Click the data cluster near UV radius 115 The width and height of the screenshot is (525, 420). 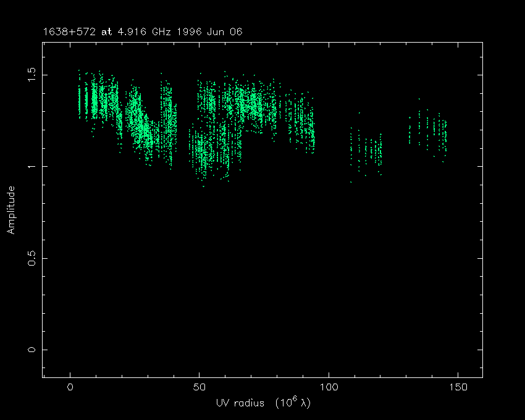369,151
